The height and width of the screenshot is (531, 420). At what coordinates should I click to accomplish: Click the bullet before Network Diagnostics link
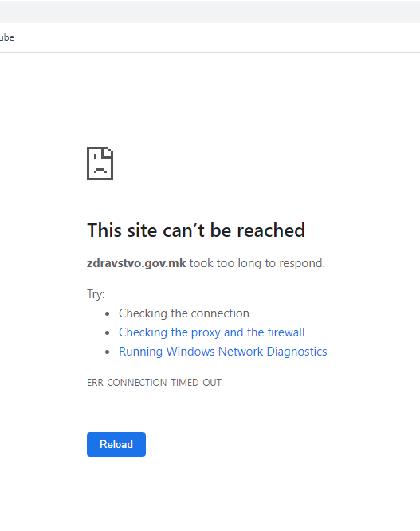click(x=108, y=352)
